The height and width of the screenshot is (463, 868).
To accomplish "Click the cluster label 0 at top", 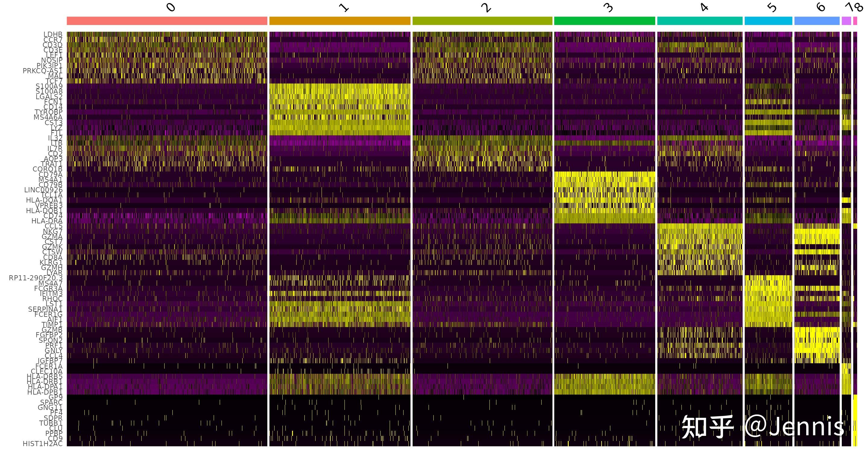I will 171,8.
